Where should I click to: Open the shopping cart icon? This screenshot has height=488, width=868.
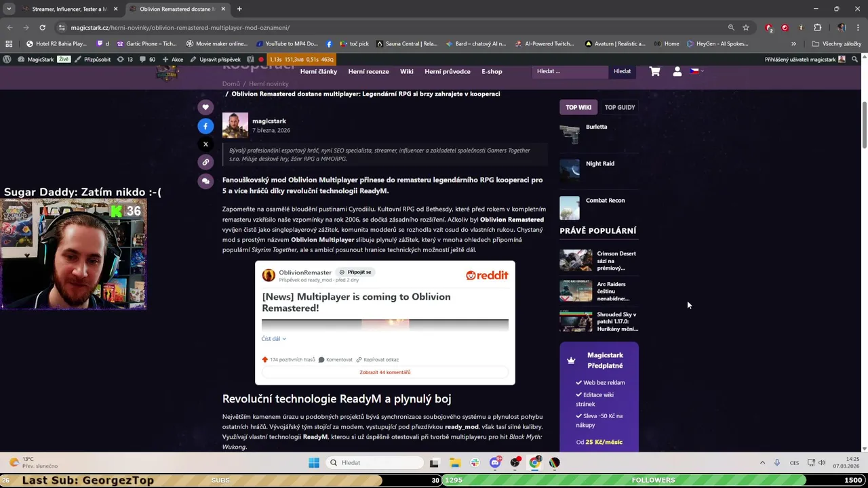pyautogui.click(x=654, y=71)
